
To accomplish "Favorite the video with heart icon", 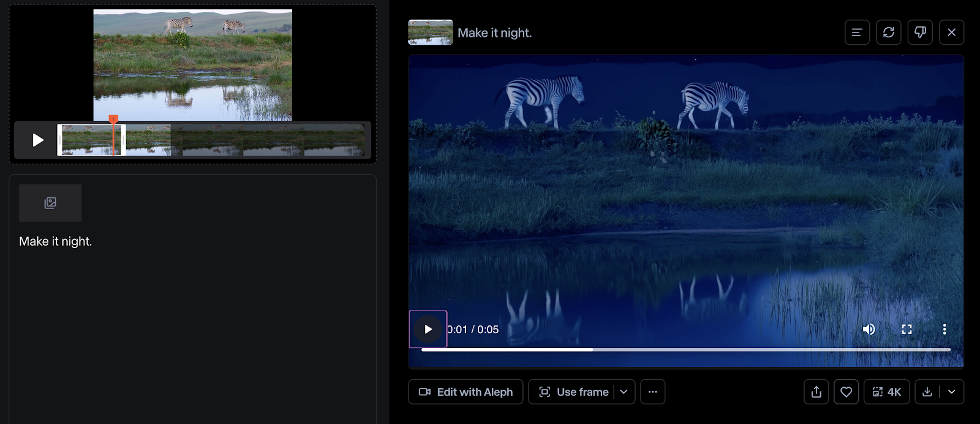I will [x=846, y=392].
